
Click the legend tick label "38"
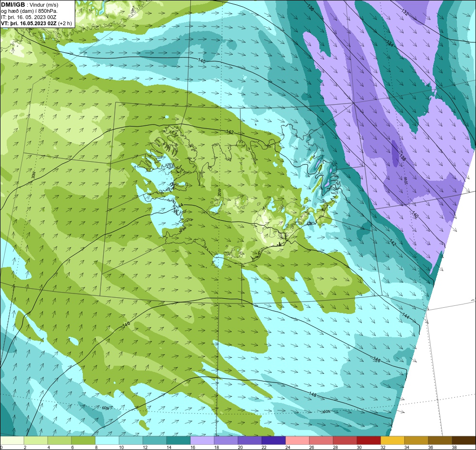pos(455,447)
